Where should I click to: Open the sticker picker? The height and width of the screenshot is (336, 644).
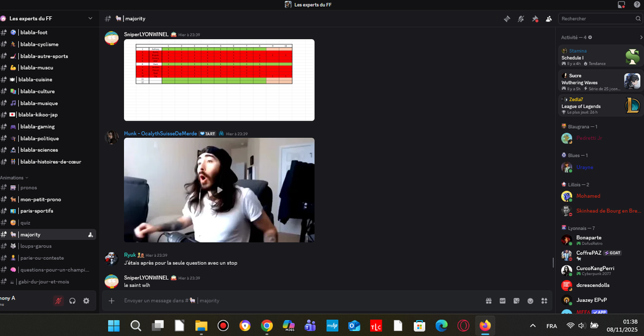click(516, 301)
